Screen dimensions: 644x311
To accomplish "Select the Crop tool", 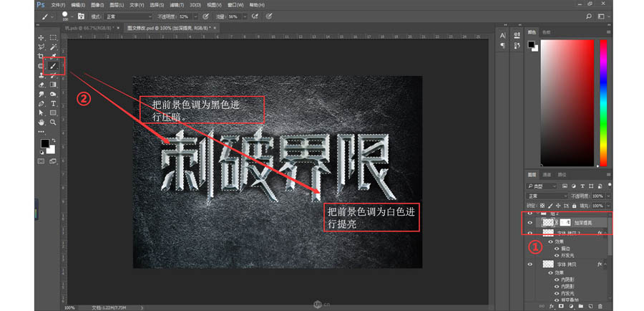I will (41, 57).
